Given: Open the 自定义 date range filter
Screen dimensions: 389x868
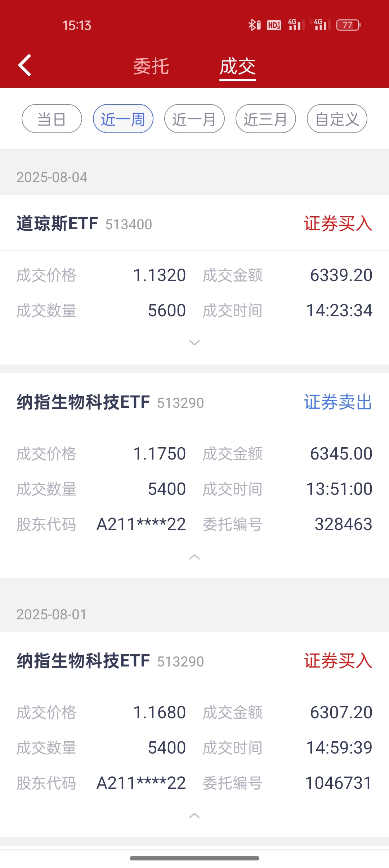Looking at the screenshot, I should 337,119.
